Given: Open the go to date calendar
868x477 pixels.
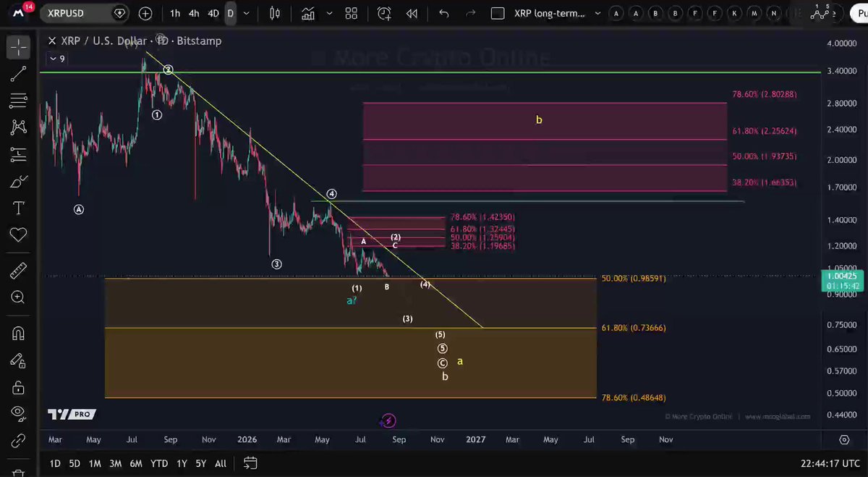Looking at the screenshot, I should (x=250, y=463).
